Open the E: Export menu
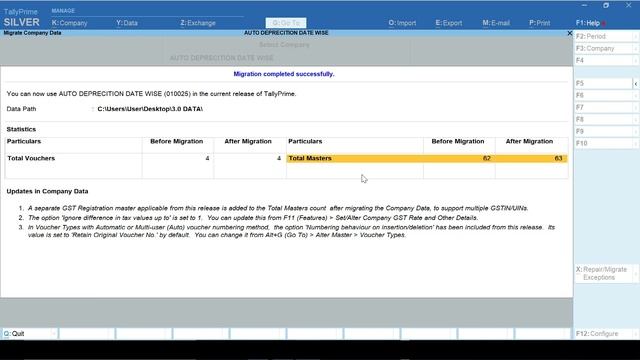The width and height of the screenshot is (640, 360). [x=449, y=23]
